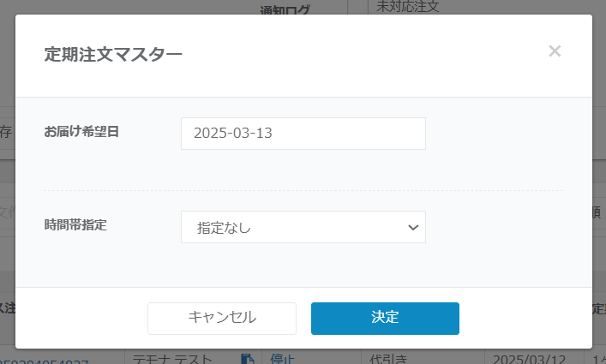Click the 定期注文マスター dialog title

pyautogui.click(x=113, y=55)
